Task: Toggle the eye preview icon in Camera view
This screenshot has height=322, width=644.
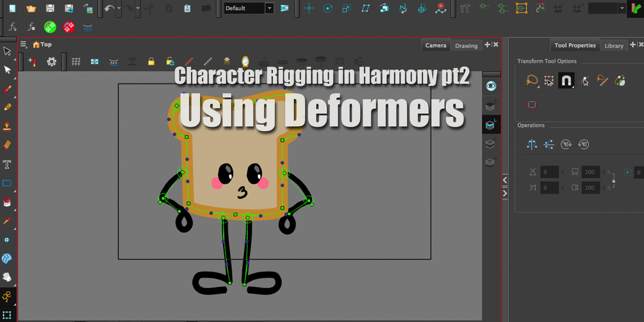Action: point(491,86)
